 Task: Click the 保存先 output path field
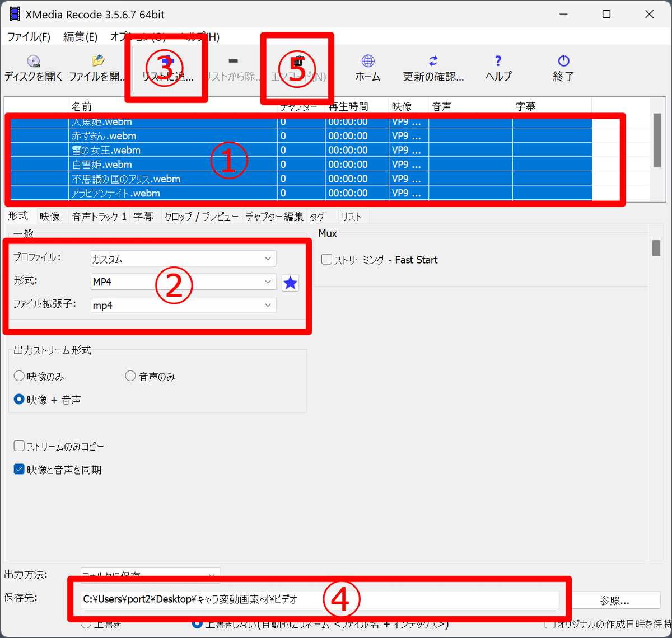click(x=320, y=600)
